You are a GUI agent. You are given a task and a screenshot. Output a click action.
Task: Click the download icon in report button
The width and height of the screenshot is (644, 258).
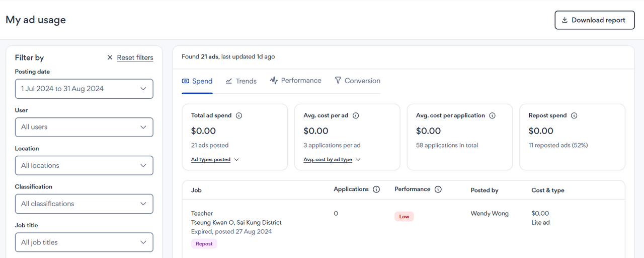(565, 20)
